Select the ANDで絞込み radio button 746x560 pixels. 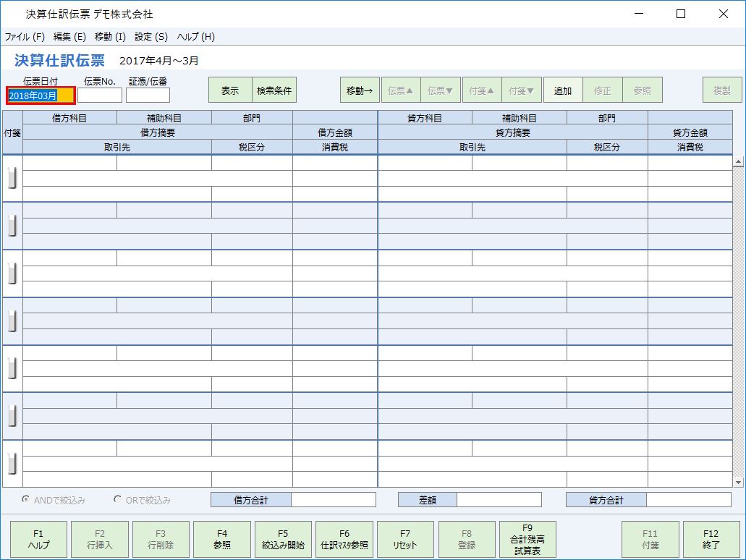[25, 499]
